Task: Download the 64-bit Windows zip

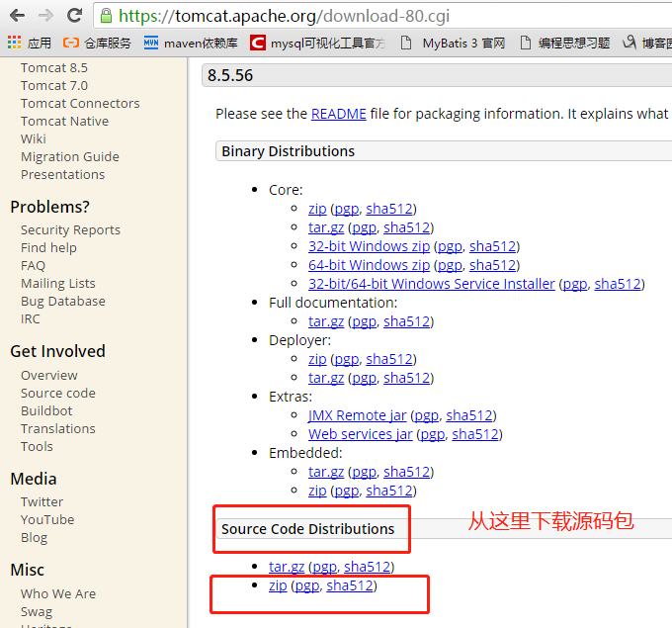Action: 369,265
